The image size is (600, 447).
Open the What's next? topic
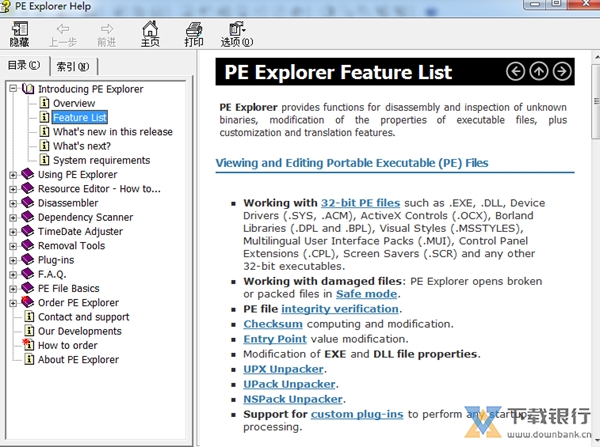tap(82, 146)
